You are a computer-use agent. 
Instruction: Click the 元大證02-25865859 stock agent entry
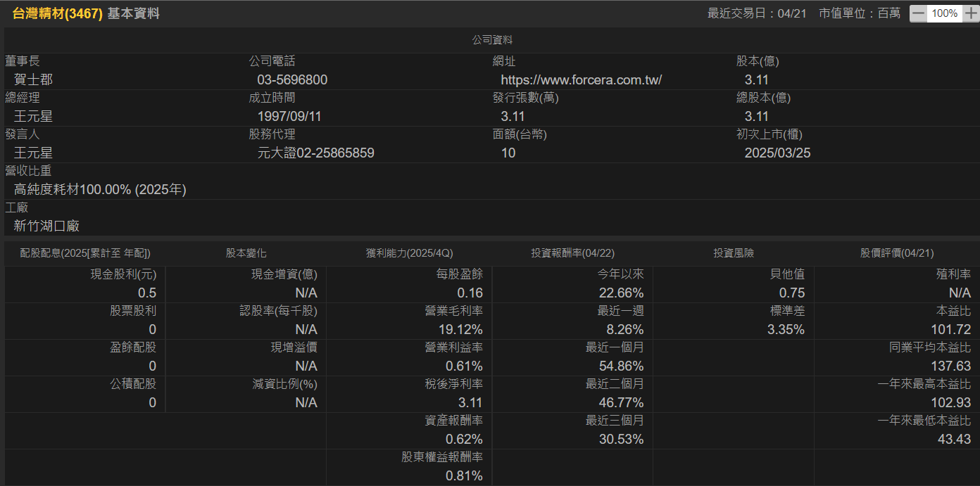tap(315, 153)
